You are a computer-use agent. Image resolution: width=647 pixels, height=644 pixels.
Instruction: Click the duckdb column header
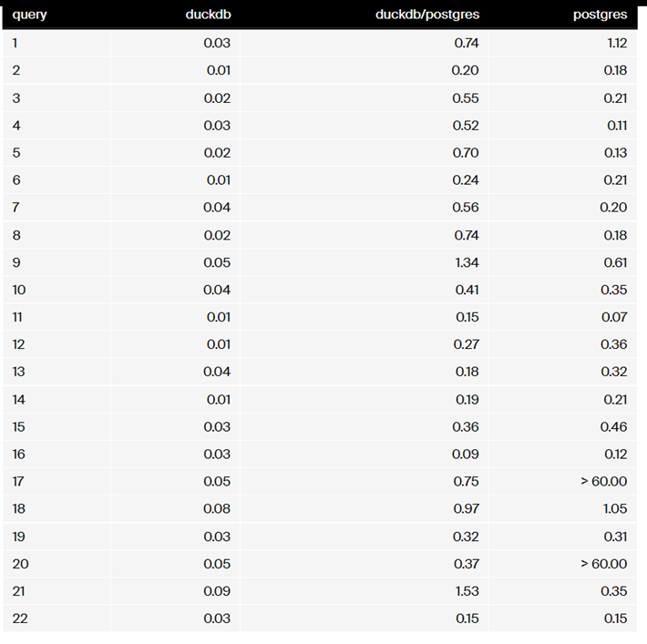click(208, 15)
